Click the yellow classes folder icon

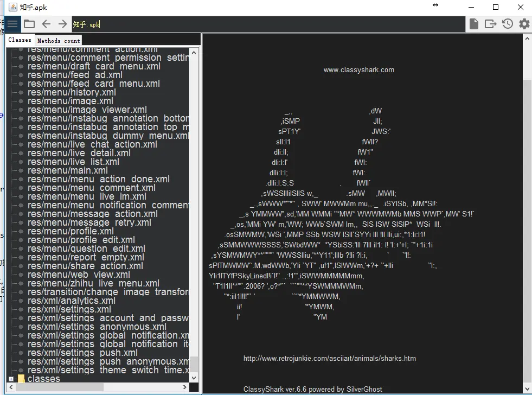click(21, 379)
